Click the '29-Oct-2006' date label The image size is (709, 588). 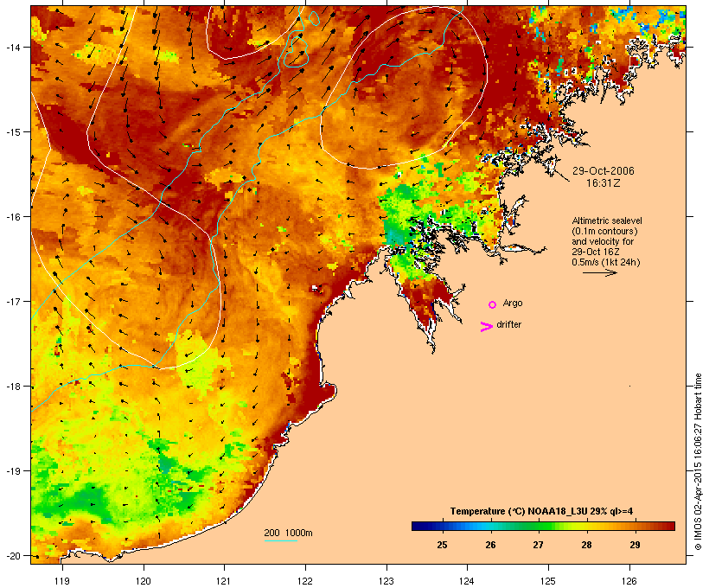pos(604,171)
